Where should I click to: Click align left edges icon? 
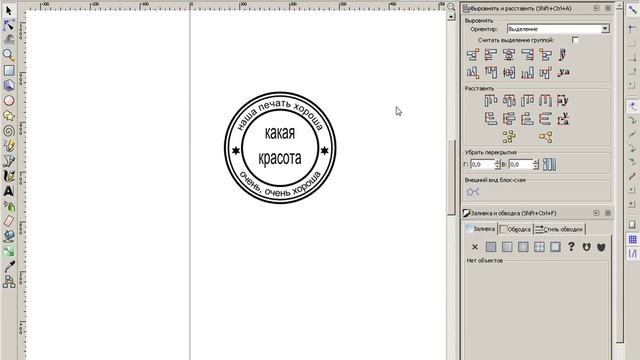pos(491,54)
